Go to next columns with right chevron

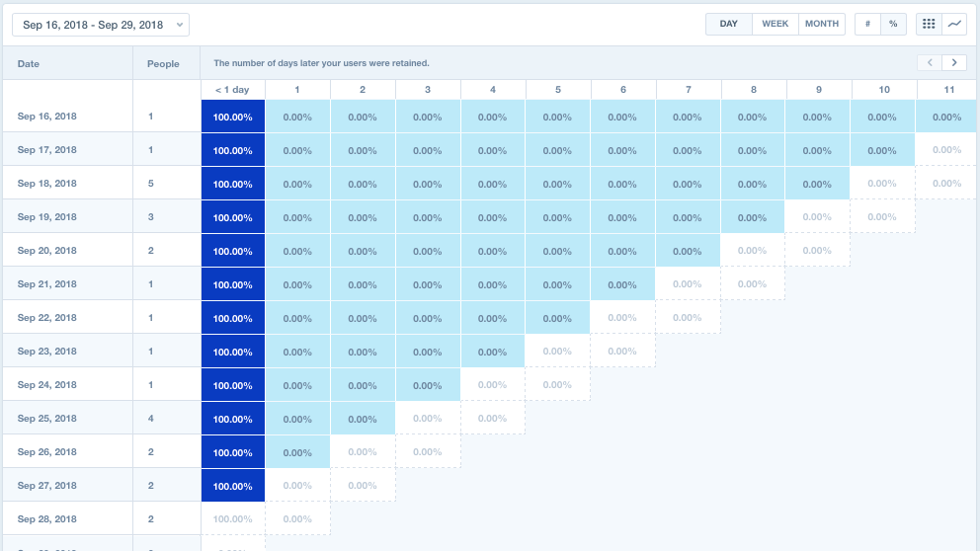[x=954, y=63]
